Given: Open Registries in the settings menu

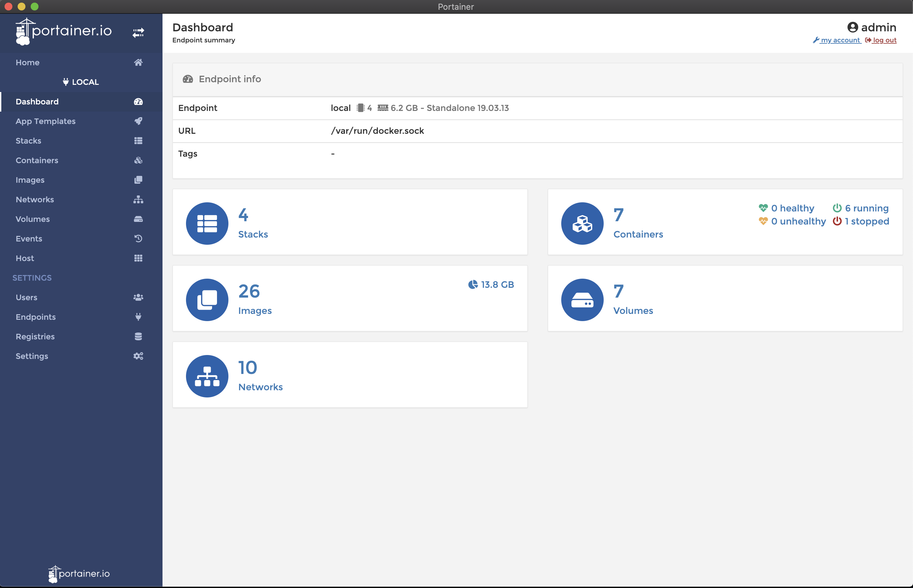Looking at the screenshot, I should (35, 336).
